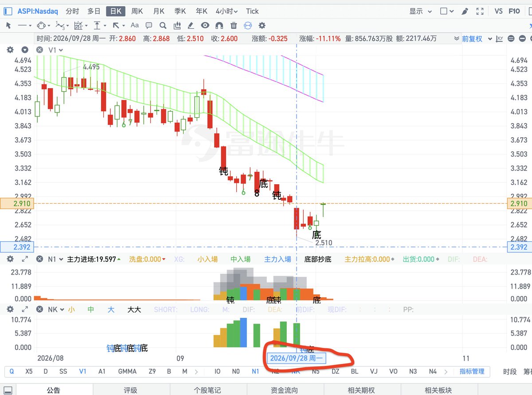Screen dimensions: 532x395
Task: Open NK indicator panel settings gear
Action: (x=10, y=310)
